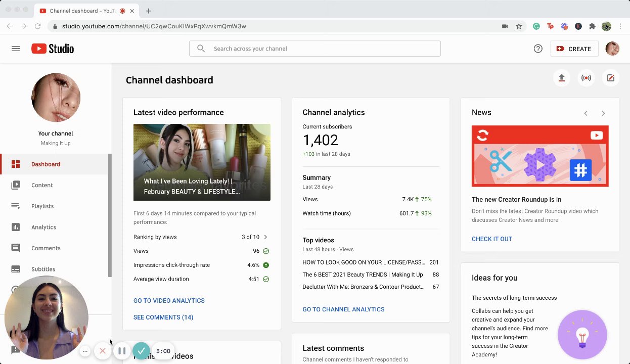
Task: Click the browser forward arrow
Action: pos(23,26)
